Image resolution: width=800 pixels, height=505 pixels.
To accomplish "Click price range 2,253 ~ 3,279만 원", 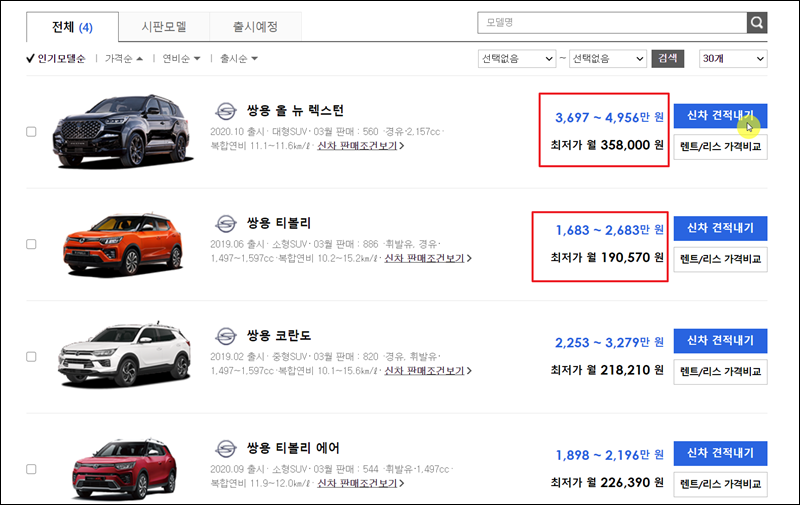I will pyautogui.click(x=610, y=342).
